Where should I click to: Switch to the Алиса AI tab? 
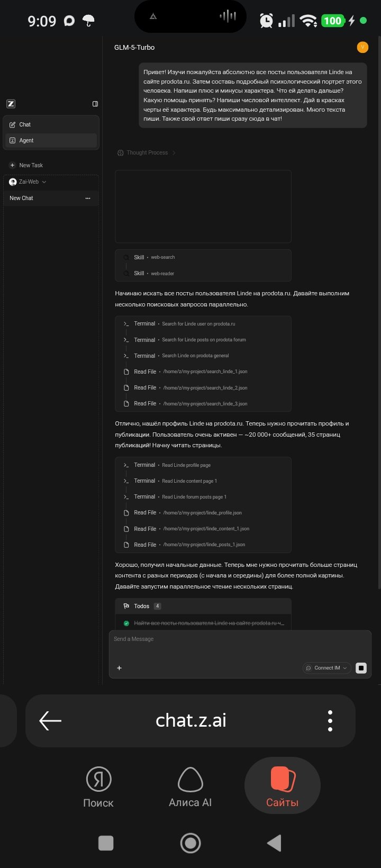[x=190, y=786]
